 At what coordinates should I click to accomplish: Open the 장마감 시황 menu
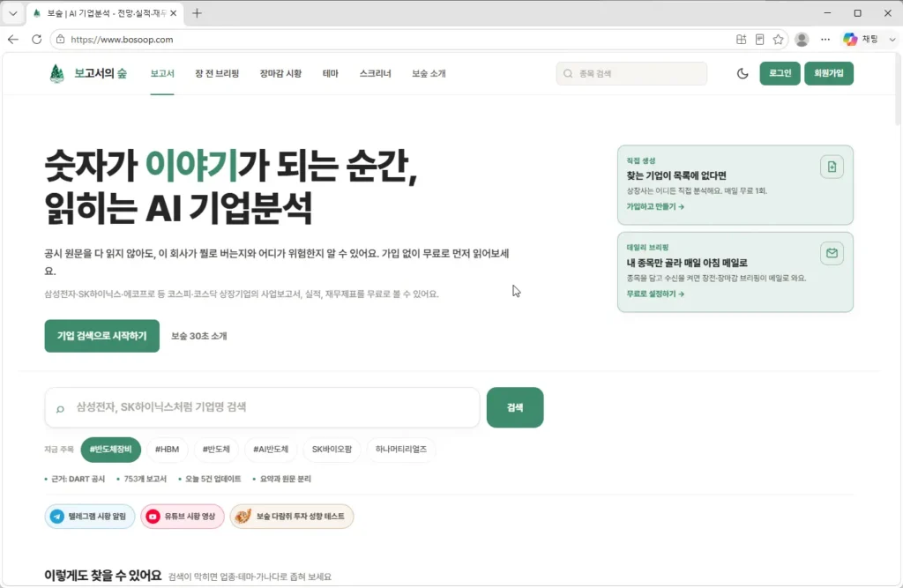(280, 74)
